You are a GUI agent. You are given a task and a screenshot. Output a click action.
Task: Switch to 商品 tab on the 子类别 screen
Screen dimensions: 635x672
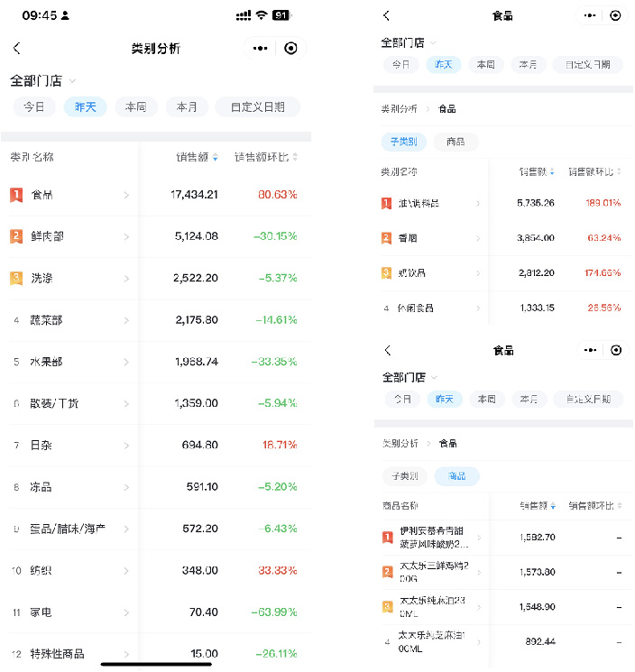pos(456,142)
